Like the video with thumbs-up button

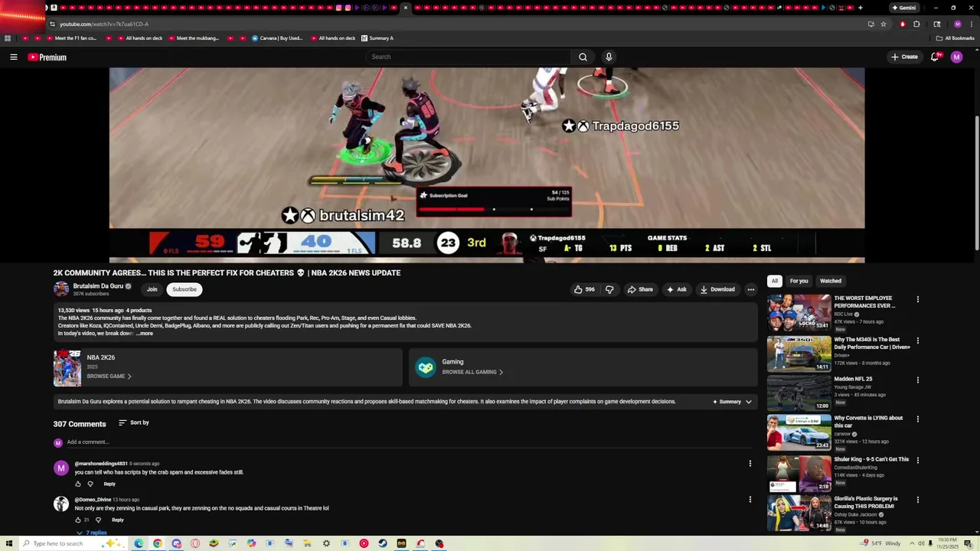[584, 289]
